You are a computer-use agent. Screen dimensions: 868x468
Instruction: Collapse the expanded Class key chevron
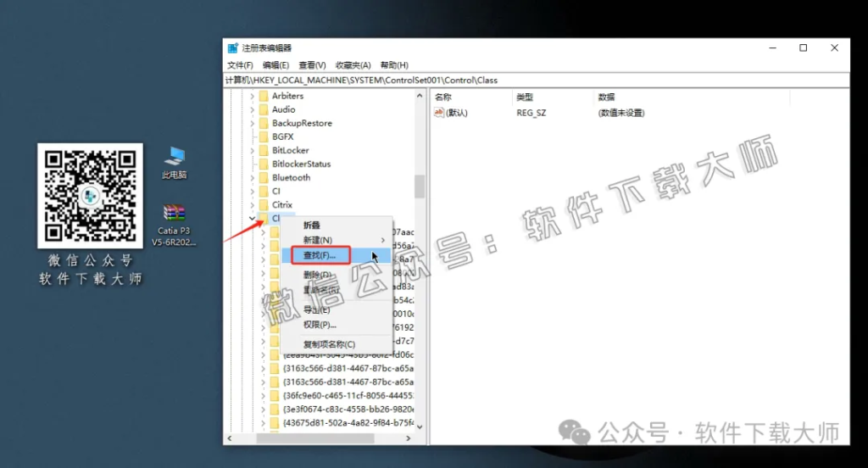(x=253, y=218)
